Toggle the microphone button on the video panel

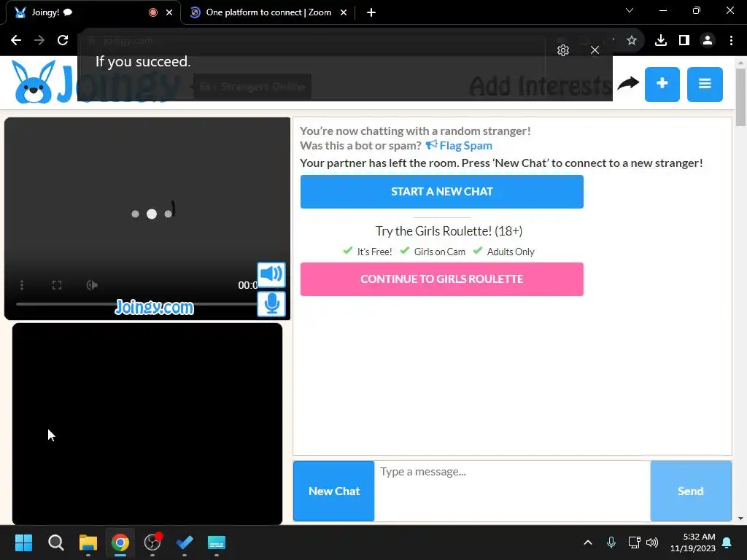pyautogui.click(x=271, y=304)
